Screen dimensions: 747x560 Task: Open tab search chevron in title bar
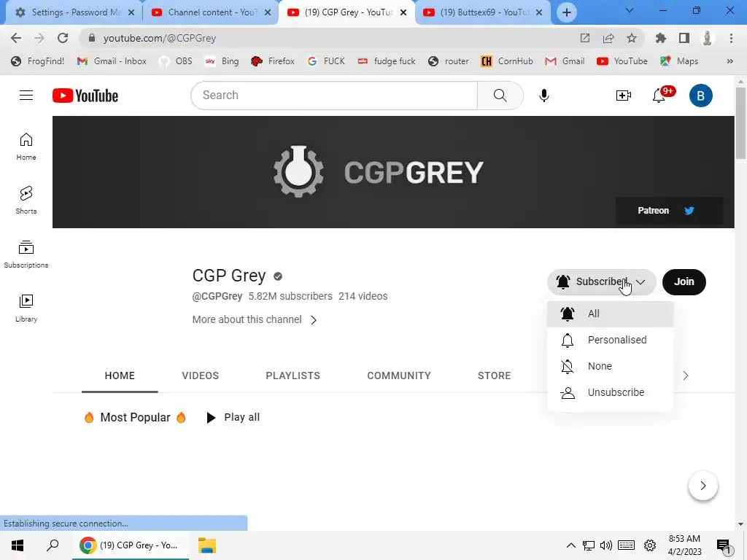(629, 10)
